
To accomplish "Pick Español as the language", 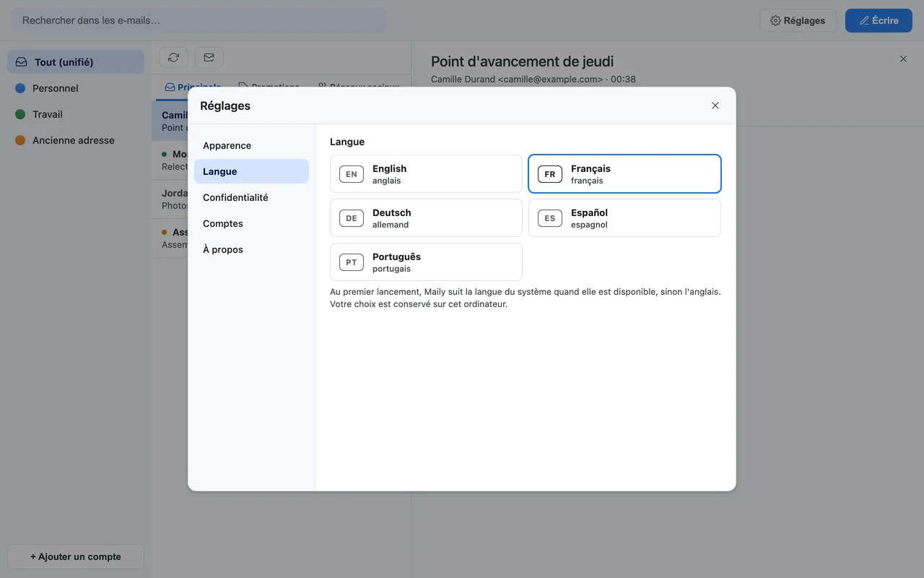I will 624,218.
